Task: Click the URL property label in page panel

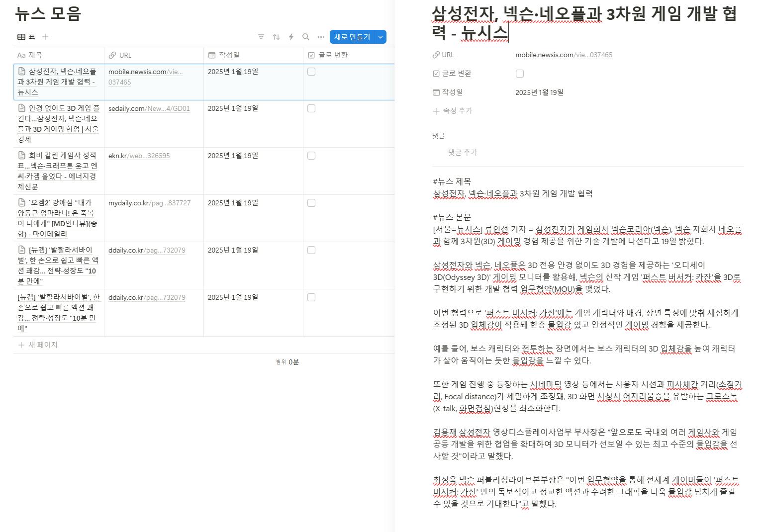Action: pos(443,55)
